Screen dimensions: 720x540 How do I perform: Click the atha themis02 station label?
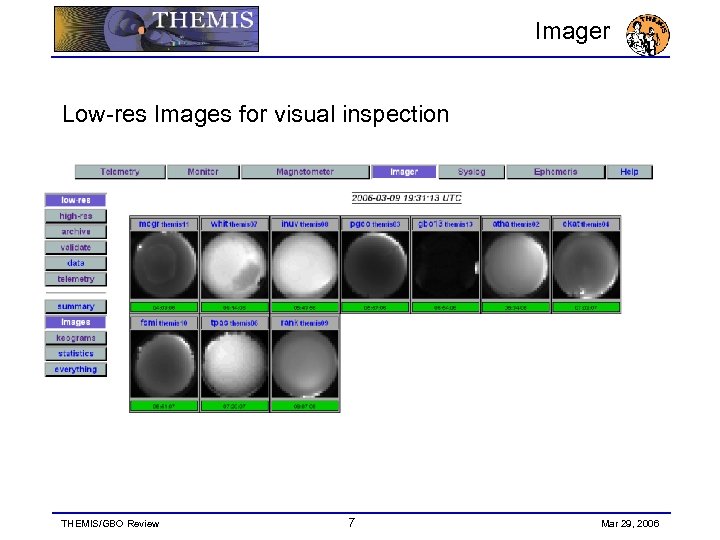(x=516, y=224)
